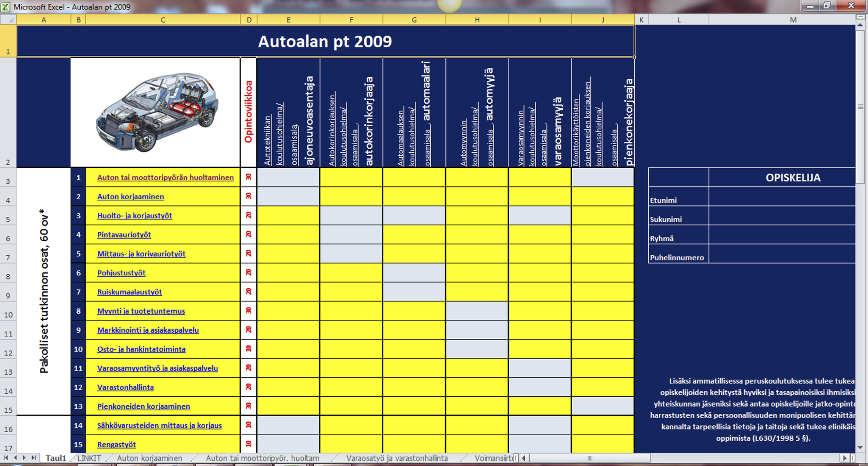
Task: Click the 'automaalari' column header cell
Action: click(x=414, y=112)
